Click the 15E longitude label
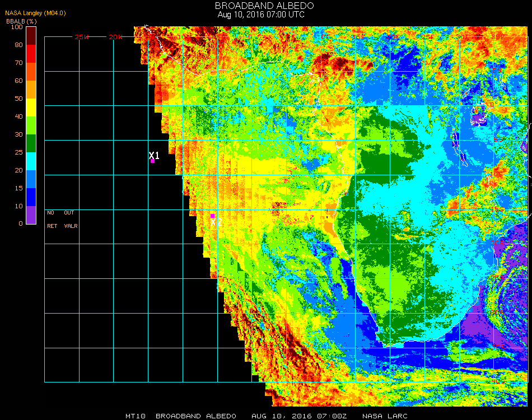This screenshot has width=532, height=420. (x=358, y=37)
